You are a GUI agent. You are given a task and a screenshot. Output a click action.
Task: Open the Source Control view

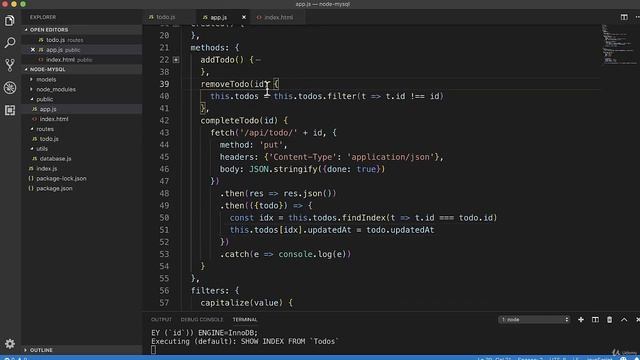click(x=10, y=65)
